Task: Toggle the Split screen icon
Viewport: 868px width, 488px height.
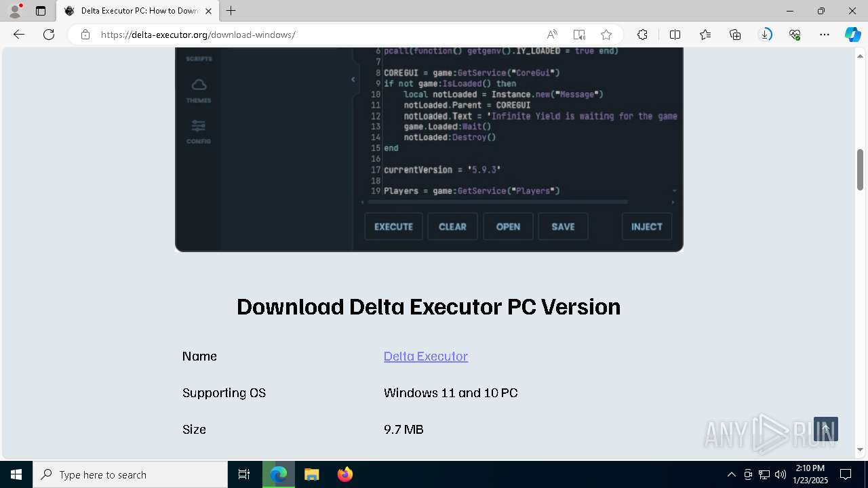Action: pos(675,35)
